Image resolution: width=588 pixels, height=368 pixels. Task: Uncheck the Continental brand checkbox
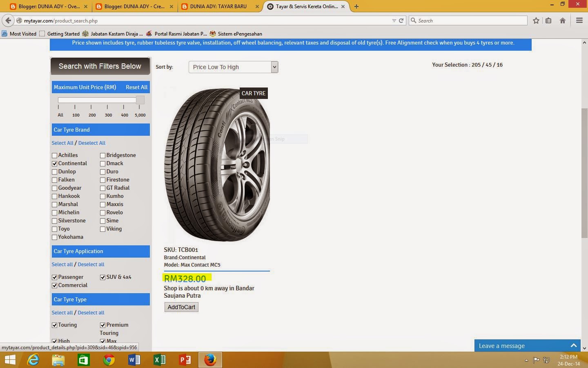54,164
